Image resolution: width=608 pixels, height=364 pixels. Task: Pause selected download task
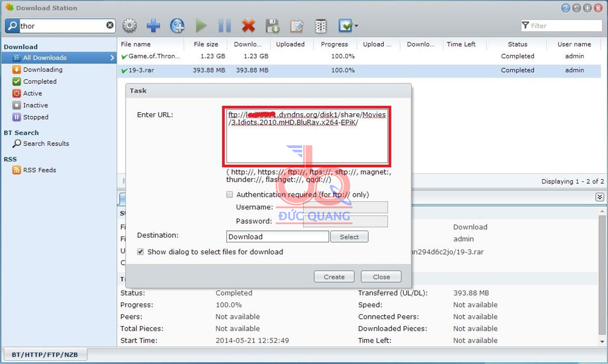click(225, 26)
